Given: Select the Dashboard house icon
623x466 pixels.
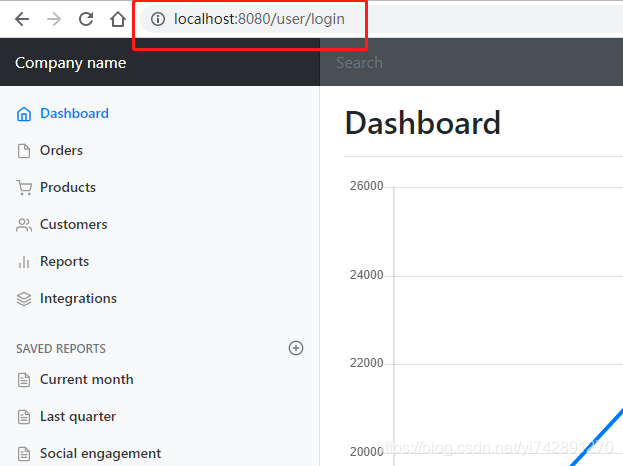Looking at the screenshot, I should [x=24, y=114].
